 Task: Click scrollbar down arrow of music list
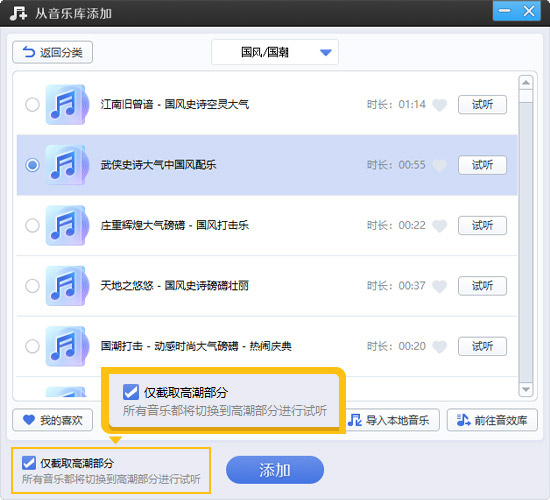point(525,389)
